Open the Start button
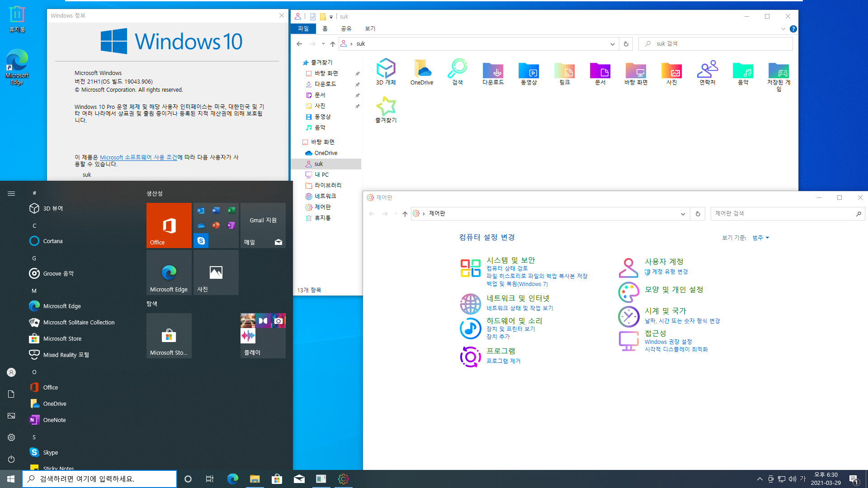Image resolution: width=868 pixels, height=488 pixels. point(11,479)
